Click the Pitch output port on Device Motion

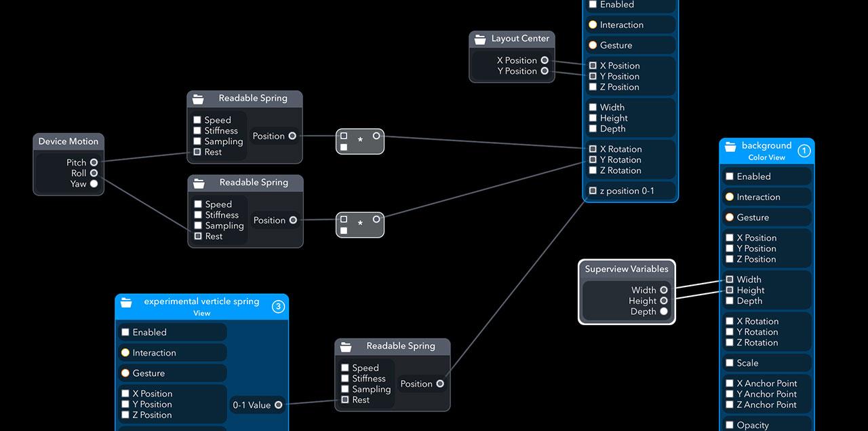coord(94,162)
